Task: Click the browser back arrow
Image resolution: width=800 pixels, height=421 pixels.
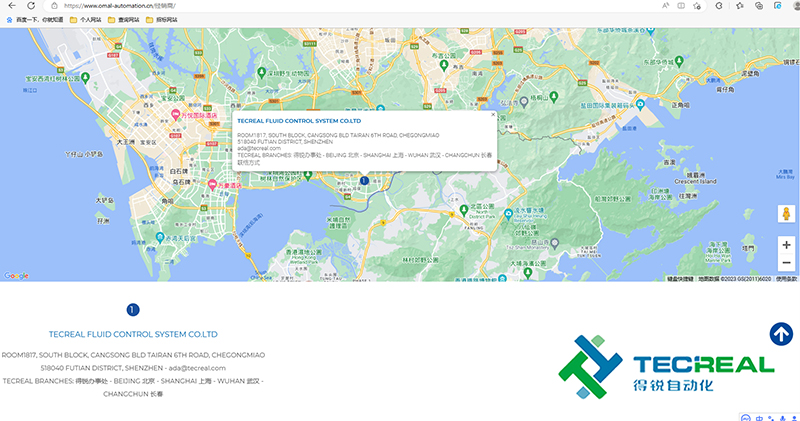Action: tap(11, 6)
